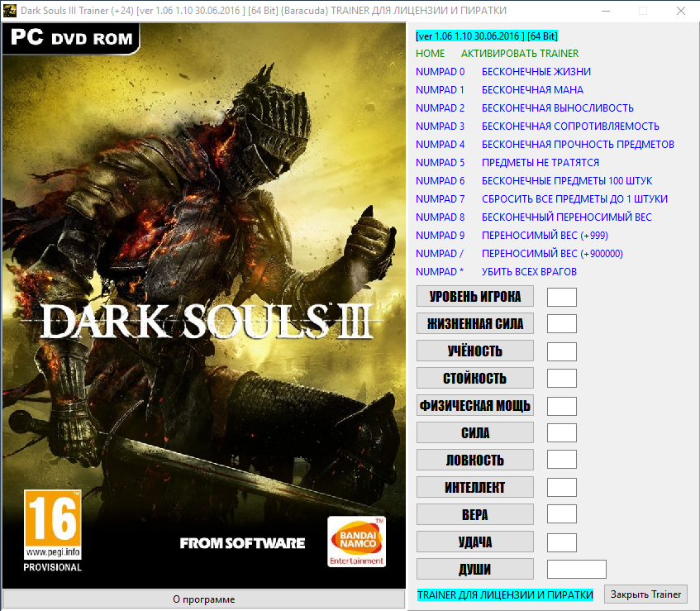
Task: Click the cyan version label at top
Action: click(x=486, y=36)
